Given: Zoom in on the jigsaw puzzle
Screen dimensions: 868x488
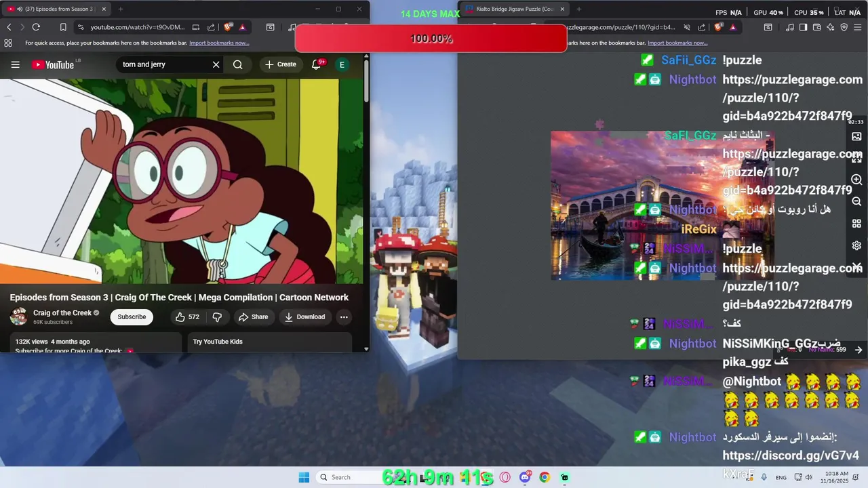Looking at the screenshot, I should coord(856,180).
